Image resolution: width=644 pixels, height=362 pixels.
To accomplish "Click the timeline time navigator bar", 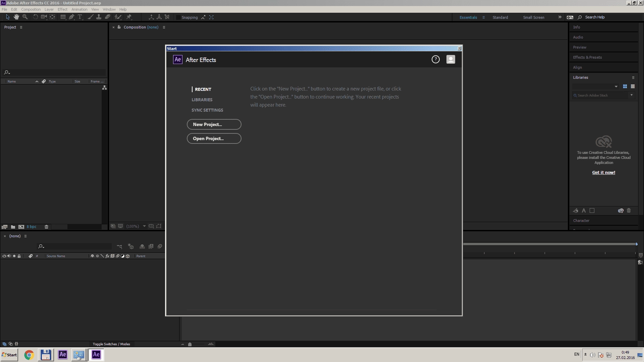I will 550,244.
